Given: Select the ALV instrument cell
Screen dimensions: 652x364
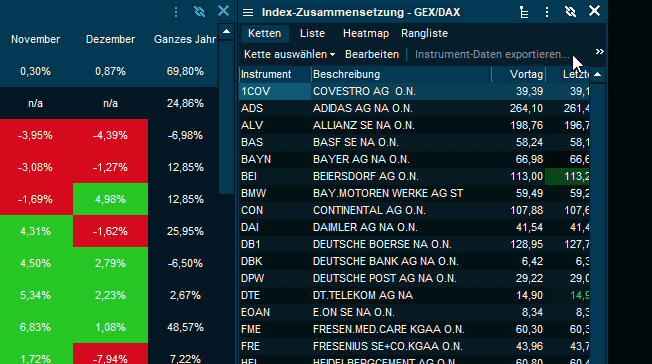Looking at the screenshot, I should pyautogui.click(x=275, y=126).
